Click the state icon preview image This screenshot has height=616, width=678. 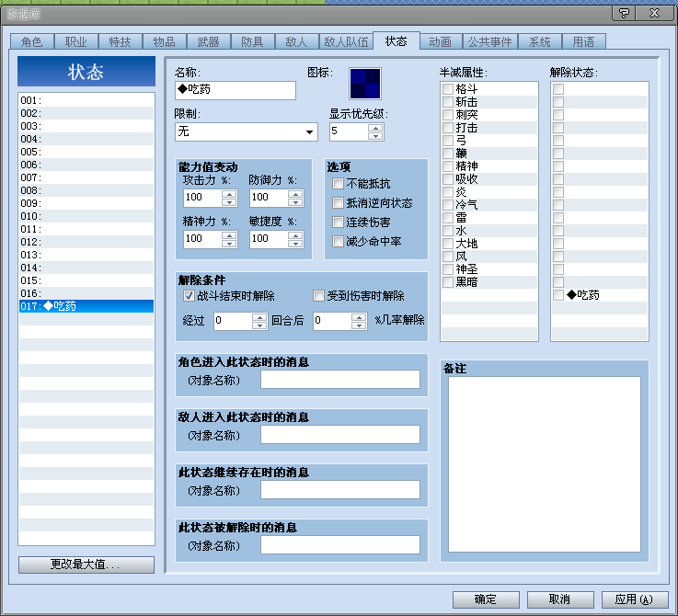365,84
